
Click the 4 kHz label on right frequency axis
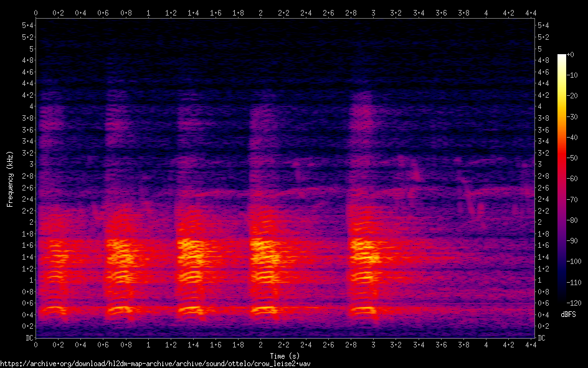(x=539, y=106)
